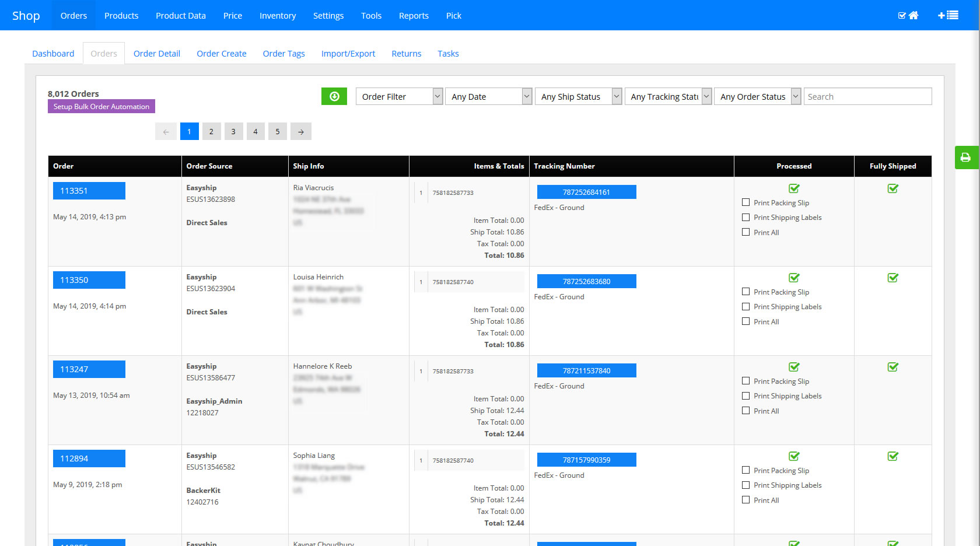Open the Reports menu
Image resolution: width=980 pixels, height=546 pixels.
click(x=414, y=15)
